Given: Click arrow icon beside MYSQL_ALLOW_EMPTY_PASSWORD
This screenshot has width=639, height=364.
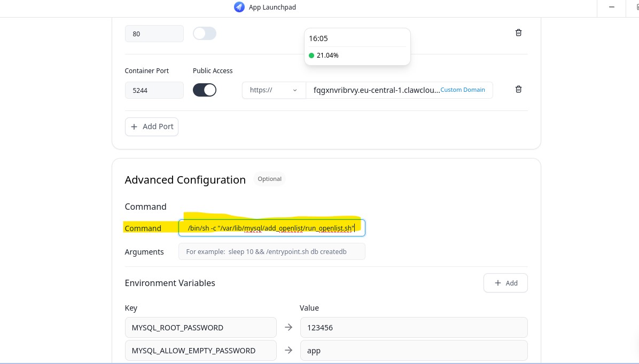Looking at the screenshot, I should (x=289, y=351).
